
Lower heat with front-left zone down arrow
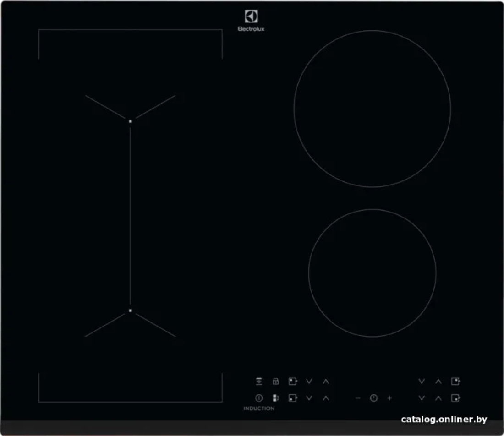[309, 398]
